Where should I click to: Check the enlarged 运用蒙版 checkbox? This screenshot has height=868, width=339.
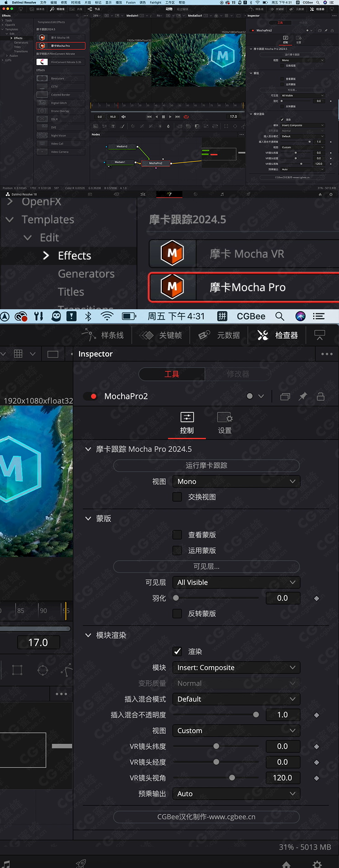coord(178,551)
